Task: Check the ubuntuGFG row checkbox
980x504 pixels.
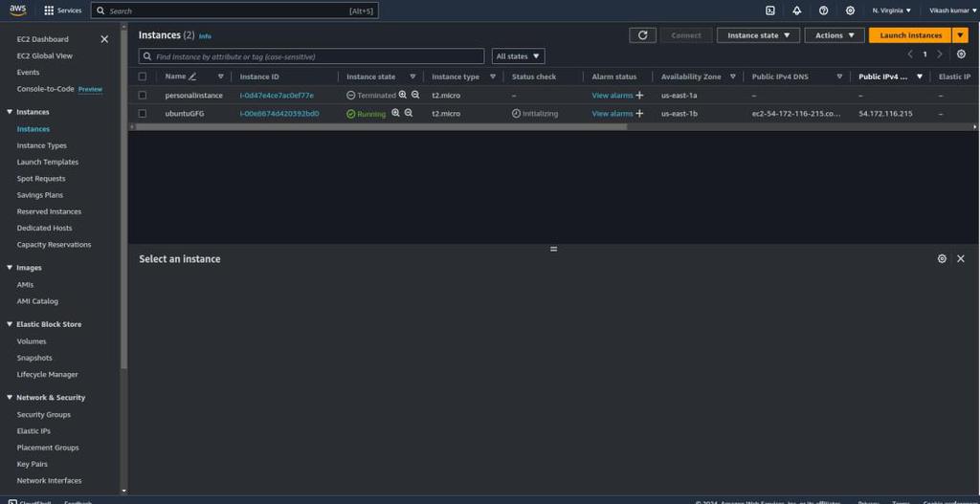Action: point(143,114)
